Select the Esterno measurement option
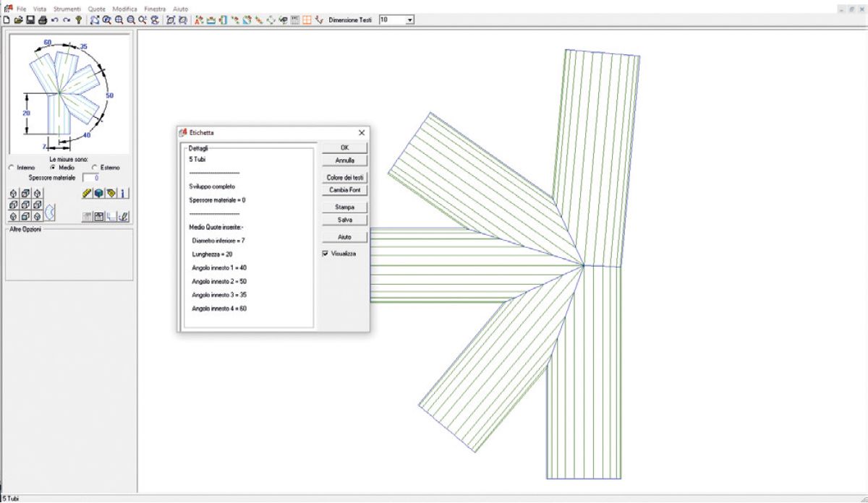Image resolution: width=868 pixels, height=503 pixels. [x=94, y=168]
